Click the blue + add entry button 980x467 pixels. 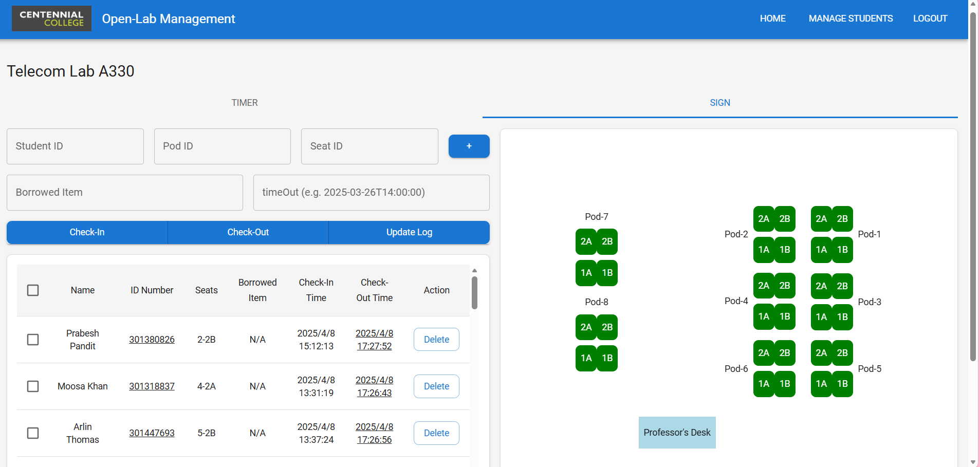coord(469,146)
